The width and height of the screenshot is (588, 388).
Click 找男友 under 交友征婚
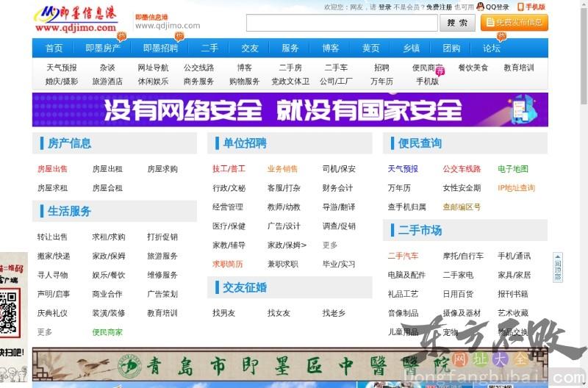(224, 313)
